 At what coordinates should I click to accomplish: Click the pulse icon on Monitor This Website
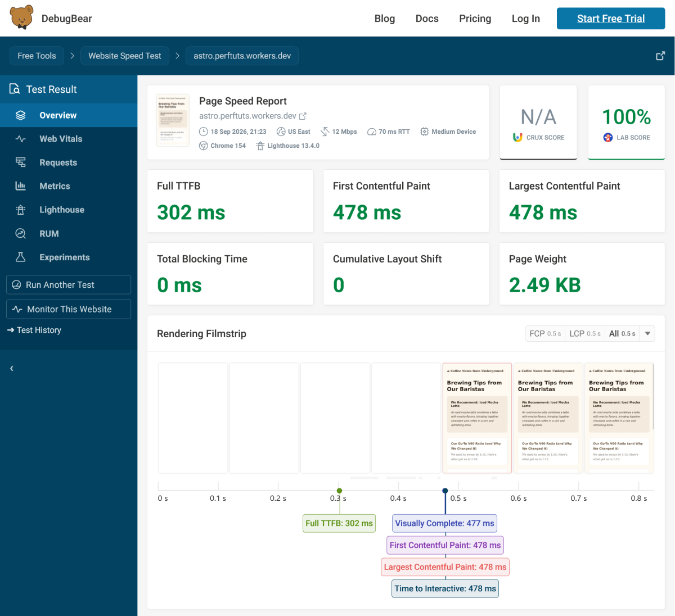pyautogui.click(x=17, y=309)
